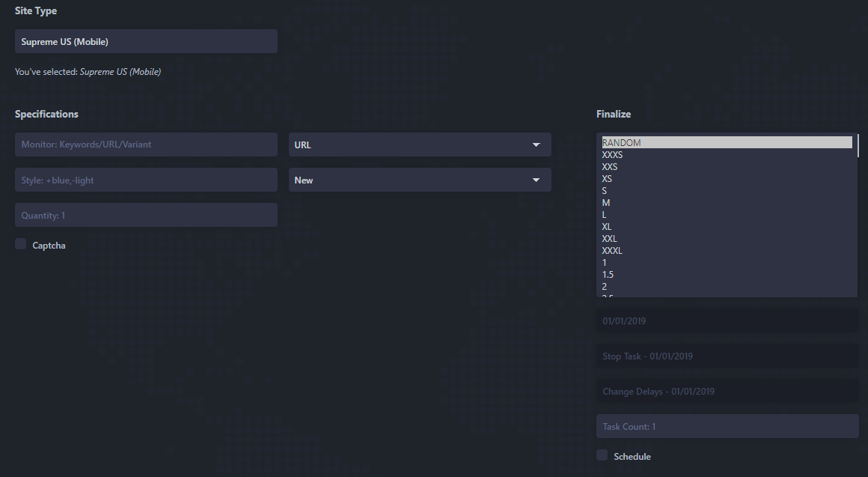
Task: Click the Stop Task date field
Action: point(727,356)
